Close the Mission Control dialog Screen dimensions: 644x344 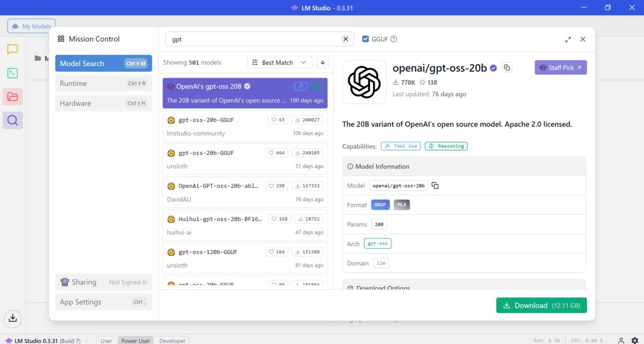coord(583,39)
